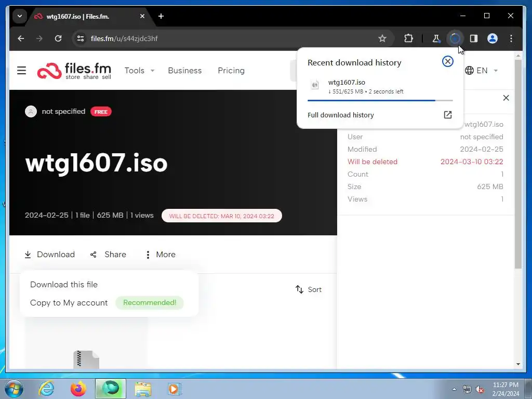Click the downloads progress toolbar icon
This screenshot has height=399, width=532.
(x=455, y=38)
